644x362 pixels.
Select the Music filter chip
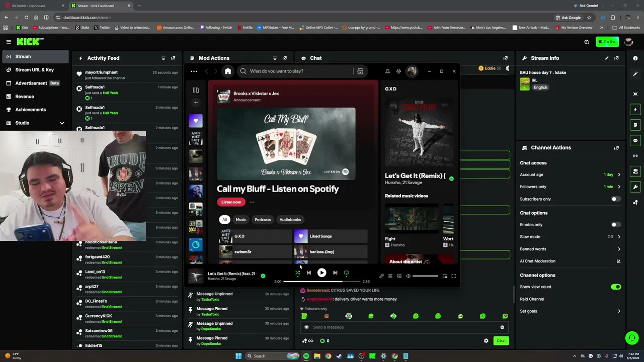pos(241,220)
